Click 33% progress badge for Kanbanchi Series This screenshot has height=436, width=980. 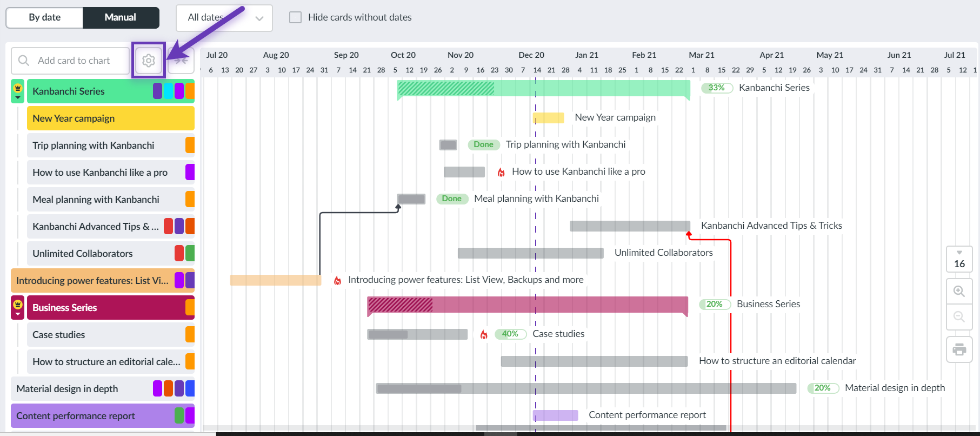(717, 88)
